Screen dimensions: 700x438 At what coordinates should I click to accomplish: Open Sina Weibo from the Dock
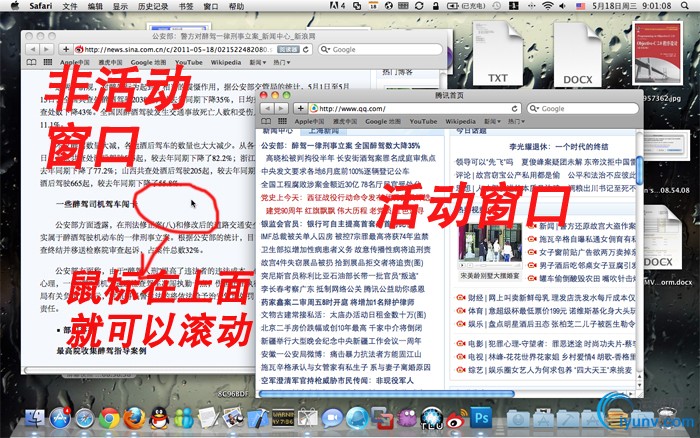456,419
